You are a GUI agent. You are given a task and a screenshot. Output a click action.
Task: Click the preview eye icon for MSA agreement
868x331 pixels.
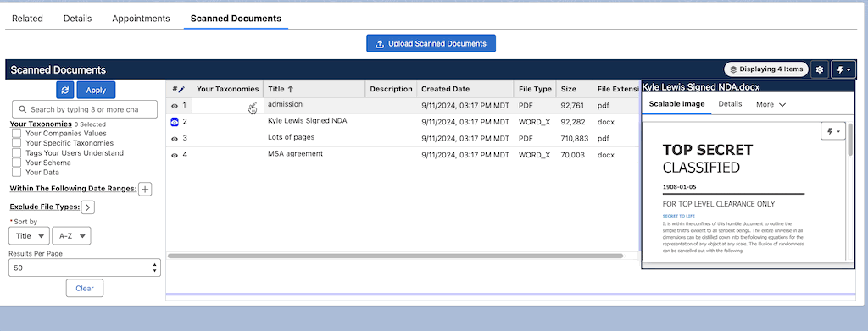tap(175, 155)
